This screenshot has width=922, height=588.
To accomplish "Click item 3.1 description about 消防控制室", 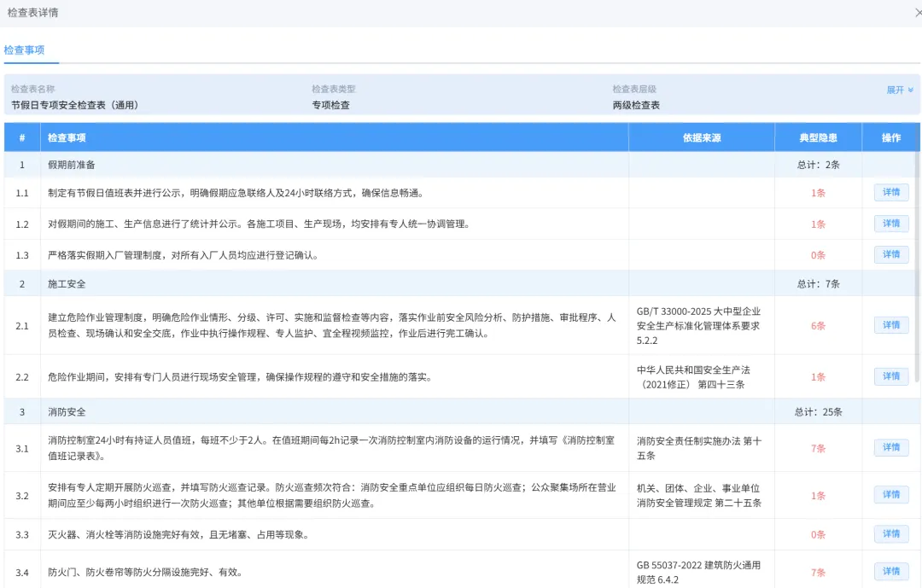I will click(x=331, y=448).
